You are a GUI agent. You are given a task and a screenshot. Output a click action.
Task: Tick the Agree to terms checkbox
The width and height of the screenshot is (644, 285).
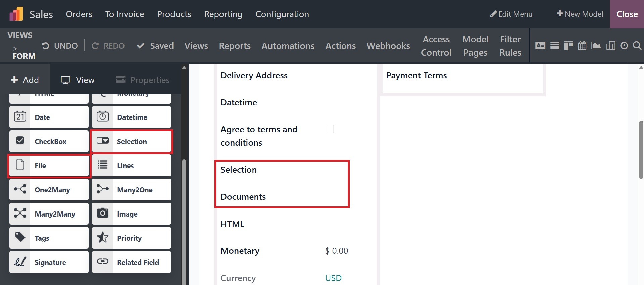[x=329, y=129]
